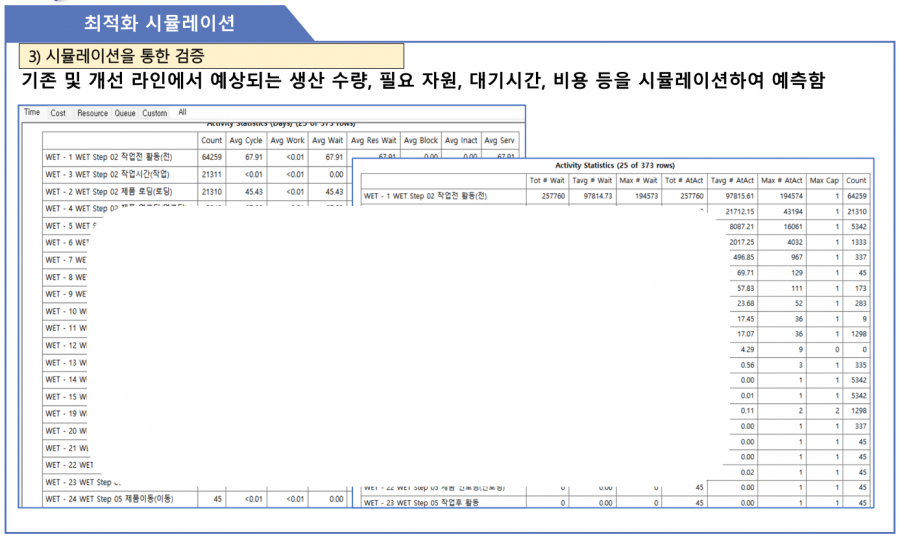Open the Cost tab
Viewport: 900px width, 541px height.
pyautogui.click(x=59, y=113)
